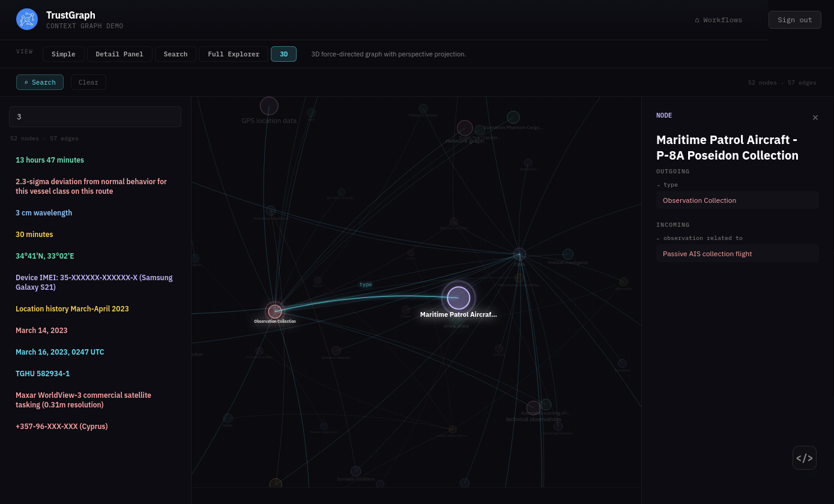Open Passive AIS collection flight incoming link
Screen dimensions: 834x504
(x=737, y=254)
